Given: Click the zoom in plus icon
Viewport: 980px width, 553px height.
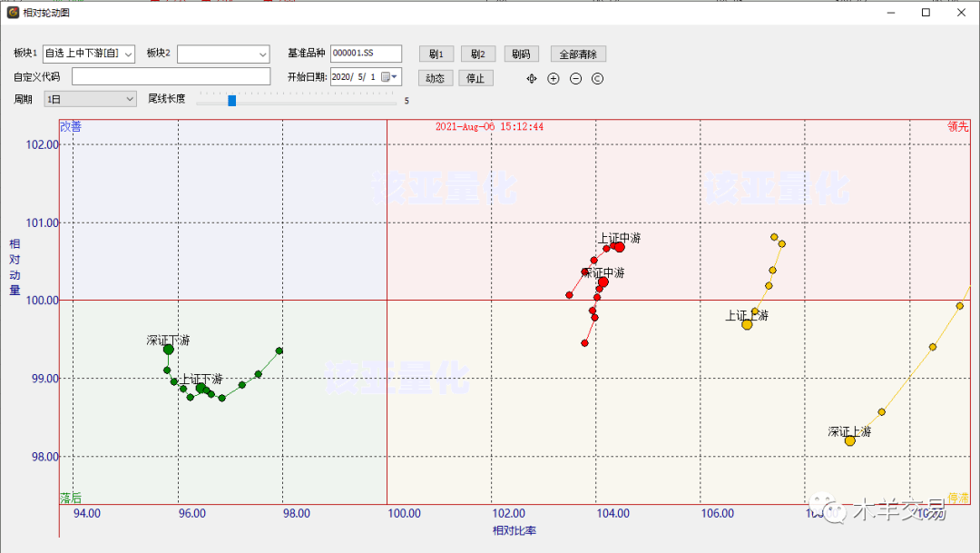Looking at the screenshot, I should [x=554, y=79].
